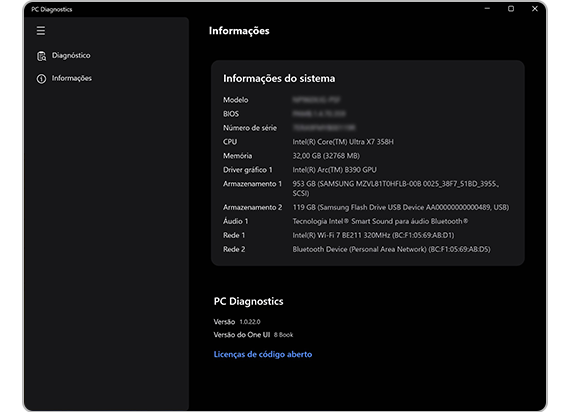Toggle the hamburger navigation menu

point(41,31)
